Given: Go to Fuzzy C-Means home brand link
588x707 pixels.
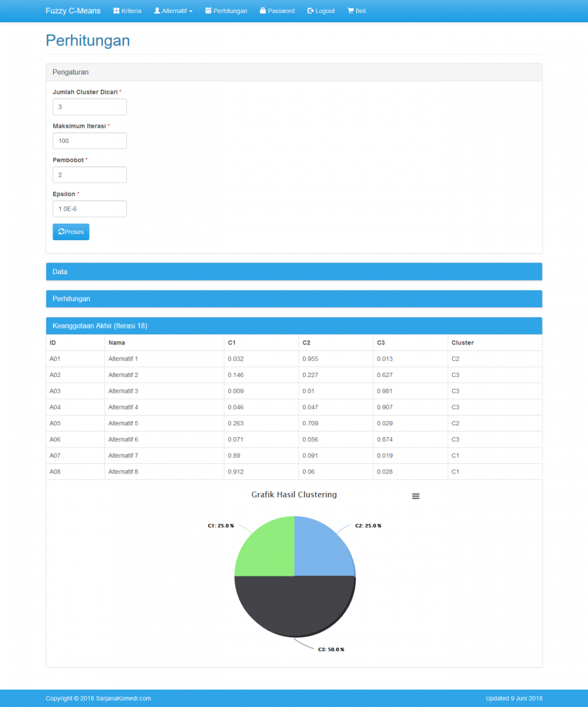Looking at the screenshot, I should click(73, 11).
